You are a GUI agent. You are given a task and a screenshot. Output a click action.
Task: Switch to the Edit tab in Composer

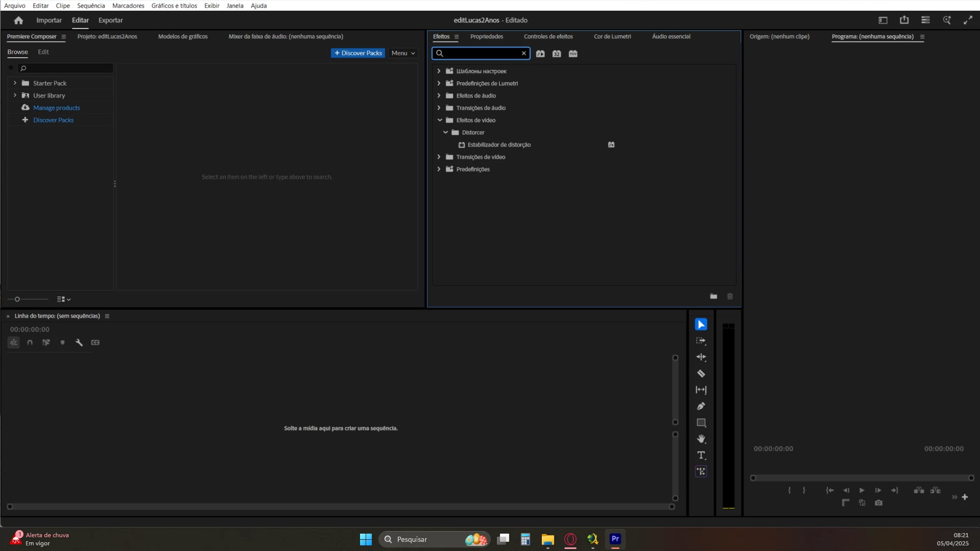click(43, 52)
